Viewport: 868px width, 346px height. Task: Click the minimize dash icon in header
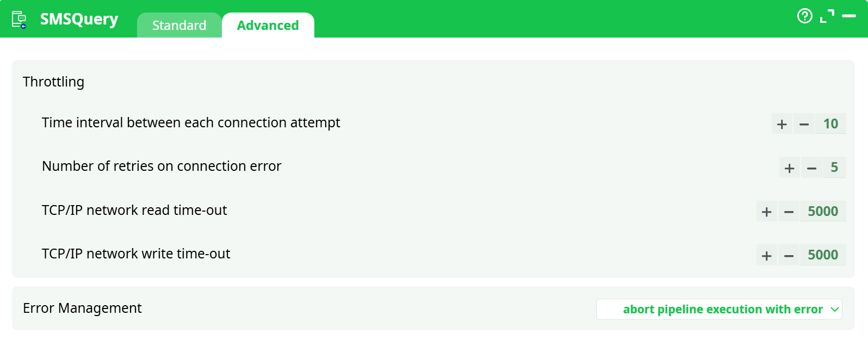pos(848,16)
